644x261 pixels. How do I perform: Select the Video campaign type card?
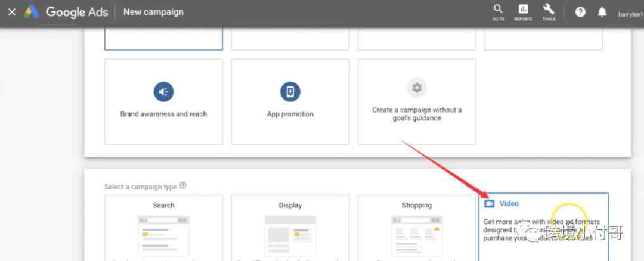click(x=544, y=227)
